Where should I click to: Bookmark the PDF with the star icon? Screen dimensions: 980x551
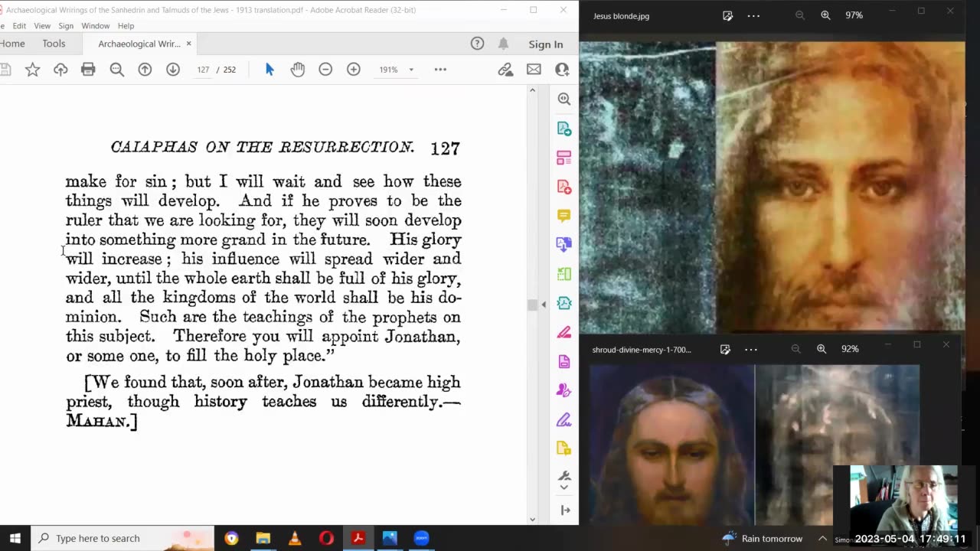click(32, 70)
